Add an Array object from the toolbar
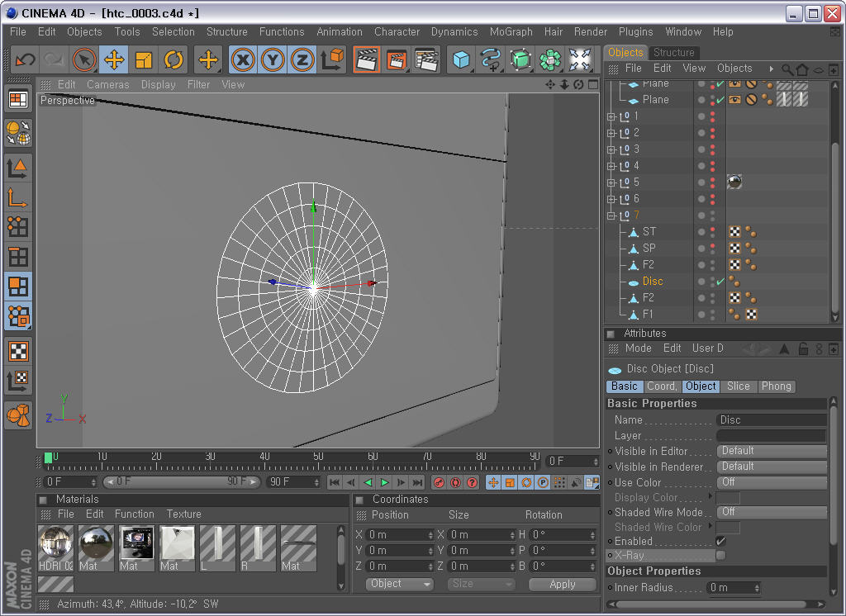846x616 pixels. pos(550,59)
